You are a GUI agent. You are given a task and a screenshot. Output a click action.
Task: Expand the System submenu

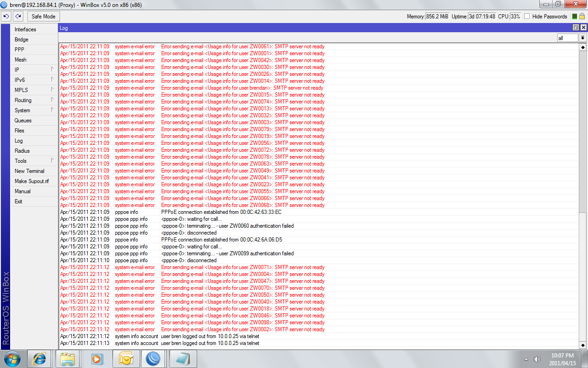[x=34, y=110]
